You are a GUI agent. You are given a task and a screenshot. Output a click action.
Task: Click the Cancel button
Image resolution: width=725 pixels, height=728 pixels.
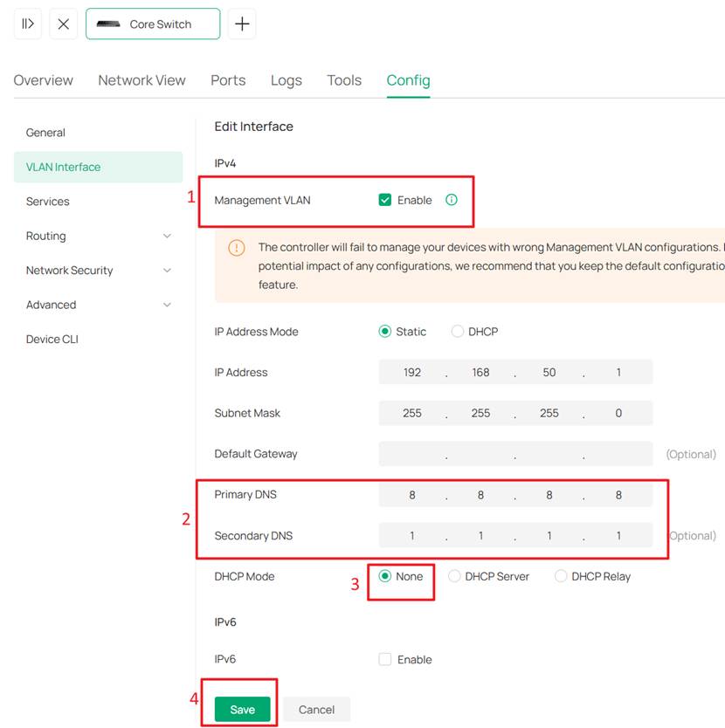pyautogui.click(x=316, y=710)
